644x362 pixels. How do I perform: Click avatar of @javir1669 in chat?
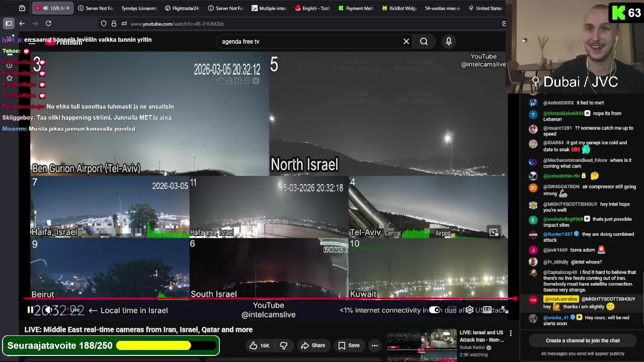pyautogui.click(x=533, y=250)
